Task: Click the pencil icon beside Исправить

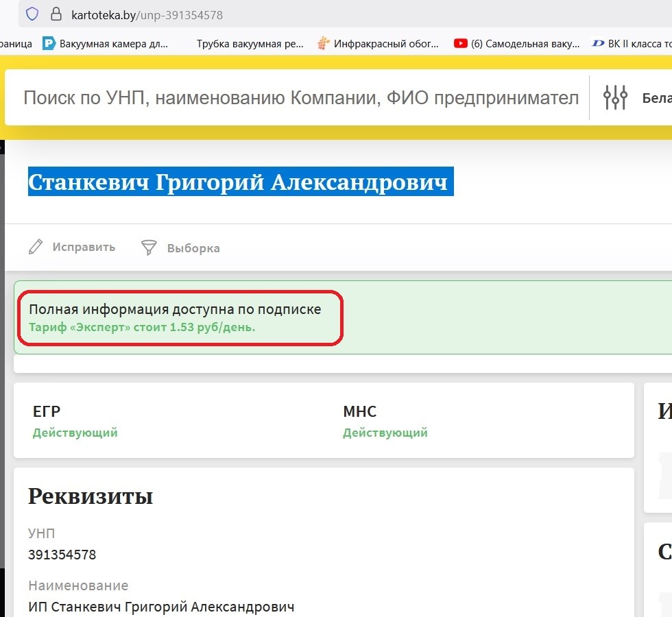Action: coord(36,247)
